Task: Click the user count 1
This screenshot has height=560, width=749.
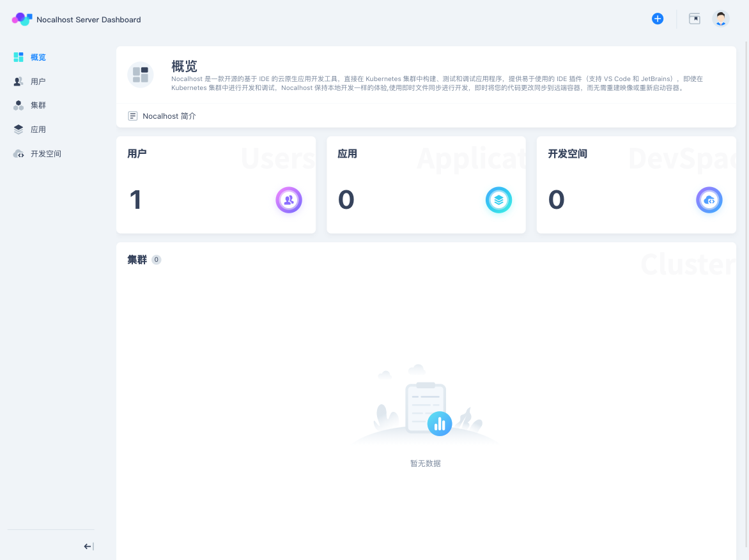Action: coord(135,200)
